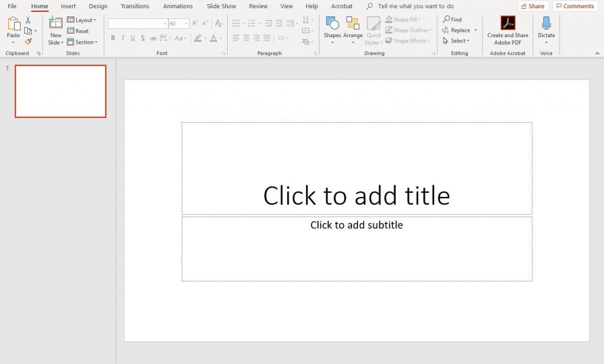Open the Comments button
Screen dimensions: 604x364
[575, 6]
